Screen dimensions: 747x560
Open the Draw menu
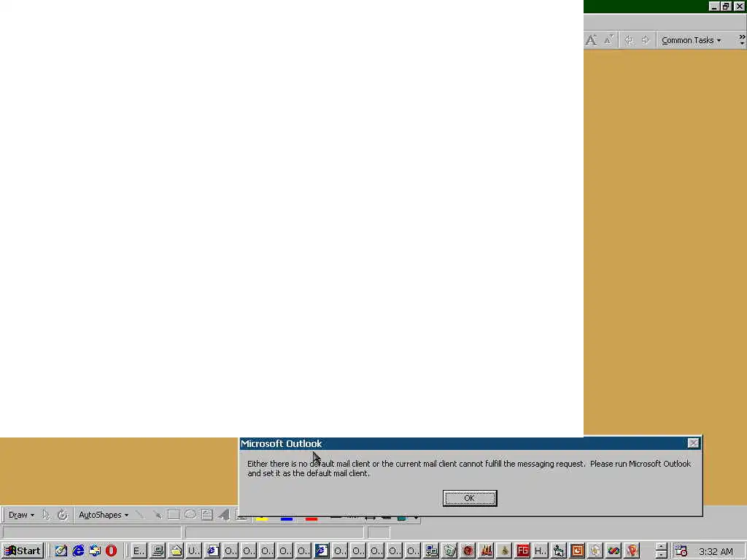tap(21, 515)
